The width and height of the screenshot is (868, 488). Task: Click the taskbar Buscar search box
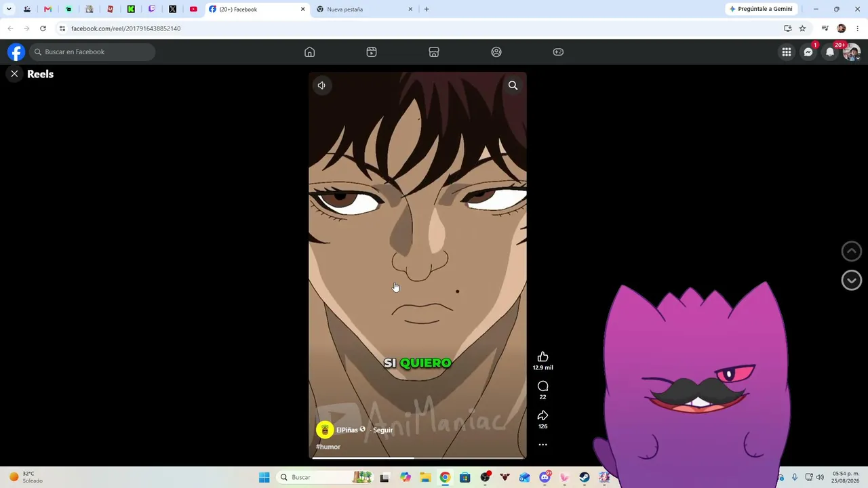(x=325, y=477)
